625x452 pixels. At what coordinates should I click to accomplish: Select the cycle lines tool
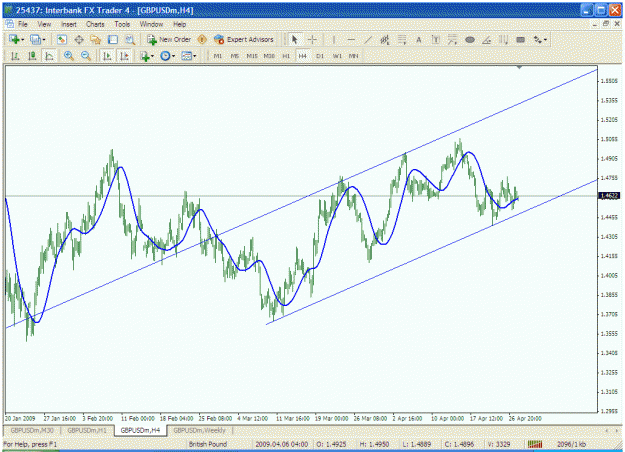point(504,39)
